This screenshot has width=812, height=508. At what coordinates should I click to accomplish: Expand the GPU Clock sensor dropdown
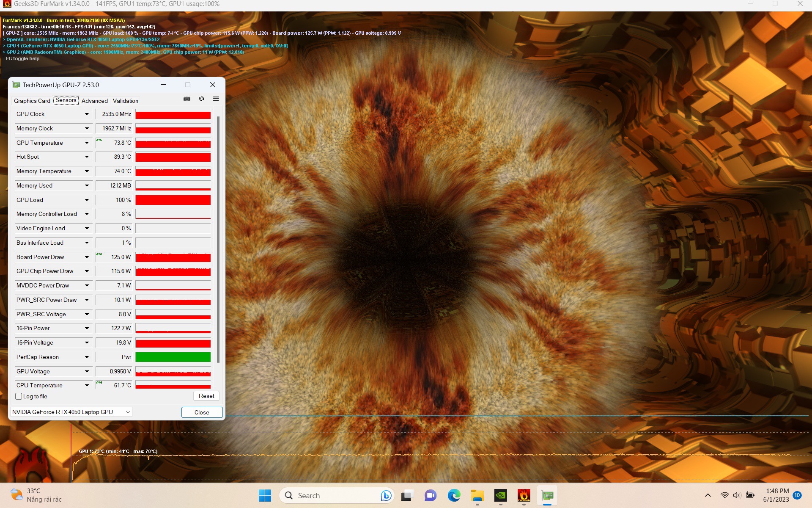point(87,114)
